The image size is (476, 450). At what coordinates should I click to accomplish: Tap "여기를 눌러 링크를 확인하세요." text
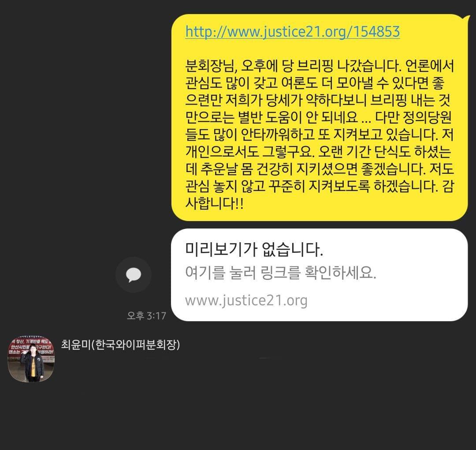(280, 273)
